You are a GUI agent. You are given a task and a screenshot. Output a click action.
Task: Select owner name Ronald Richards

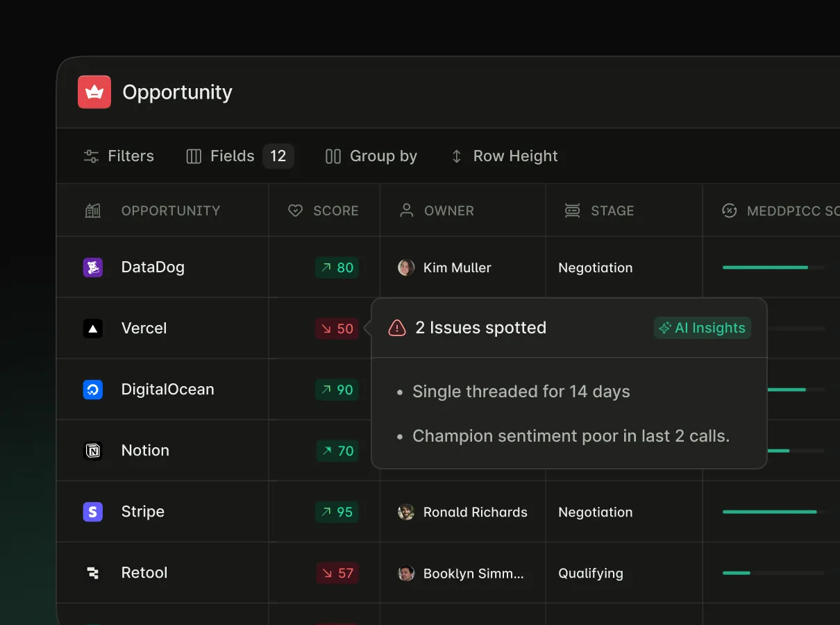tap(476, 512)
